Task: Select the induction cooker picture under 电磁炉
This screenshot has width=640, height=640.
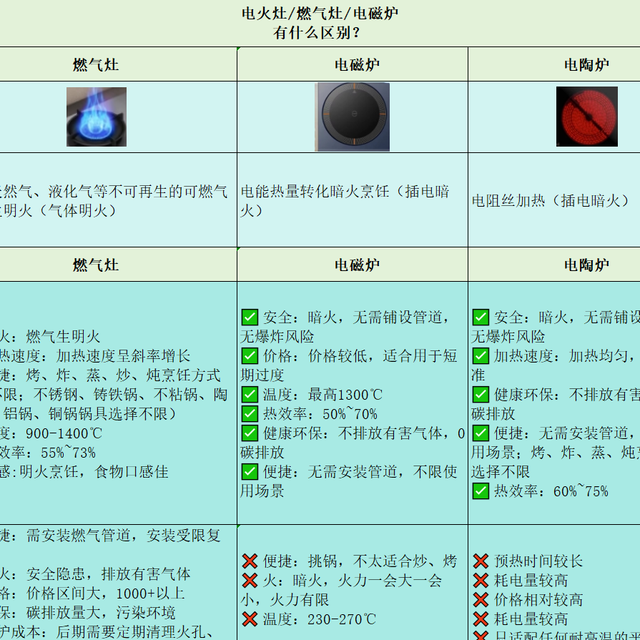Action: point(353,117)
